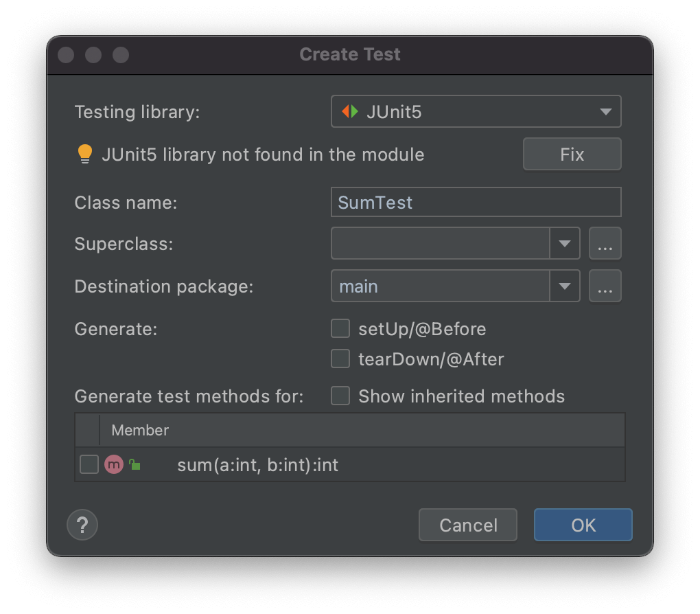This screenshot has width=700, height=614.
Task: Browse for a Superclass using the ellipsis button
Action: (x=605, y=243)
